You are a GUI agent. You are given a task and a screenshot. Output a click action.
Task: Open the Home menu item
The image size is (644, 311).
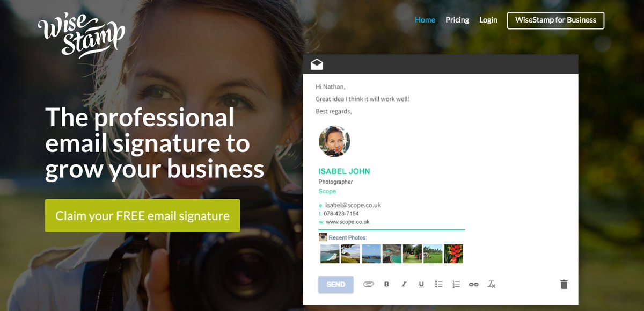425,20
